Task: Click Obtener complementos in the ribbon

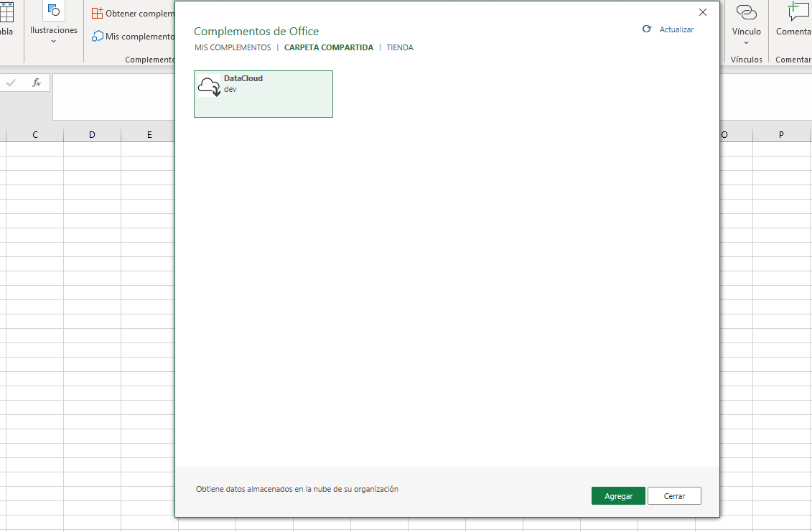Action: [133, 13]
